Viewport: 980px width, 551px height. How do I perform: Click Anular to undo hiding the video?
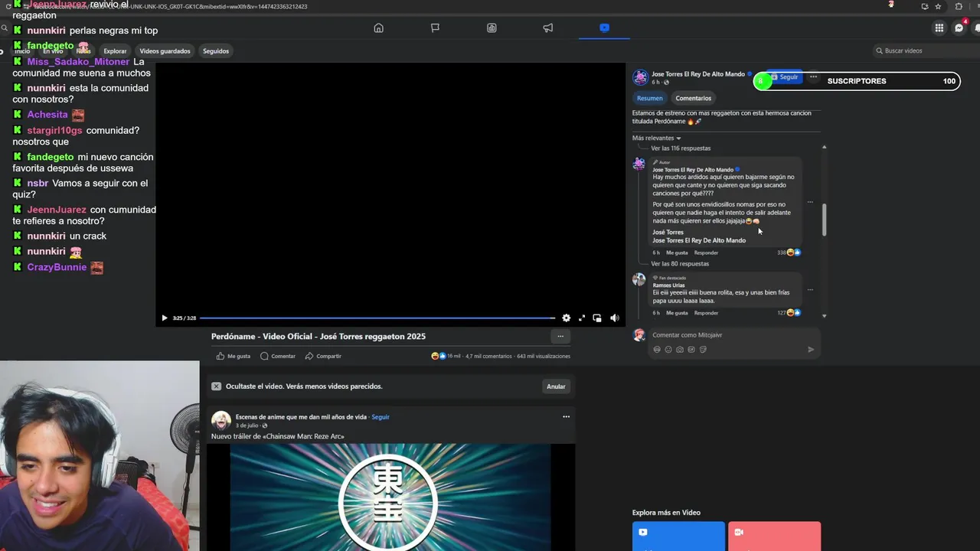pos(556,386)
